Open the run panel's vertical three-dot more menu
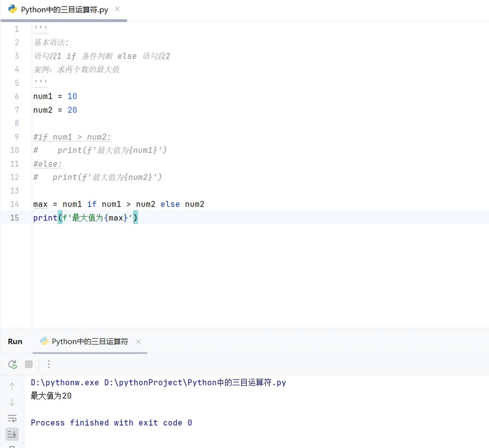Screen dimensions: 489x448 pyautogui.click(x=49, y=365)
